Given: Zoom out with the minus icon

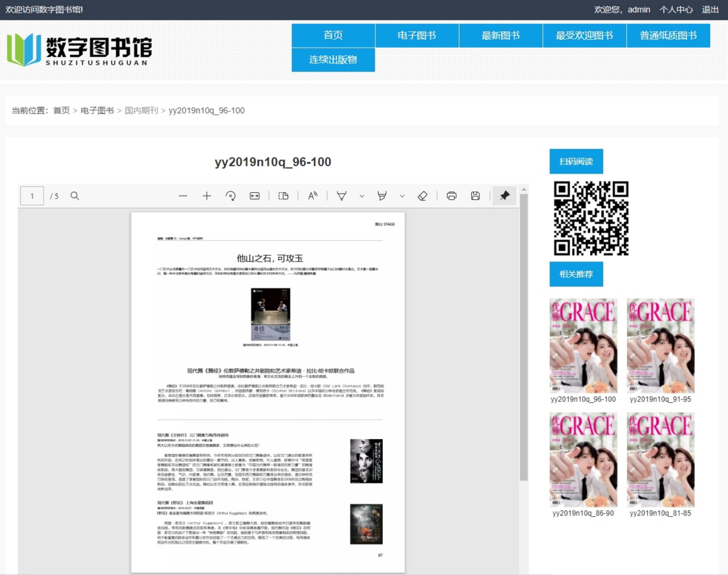Looking at the screenshot, I should [x=183, y=196].
